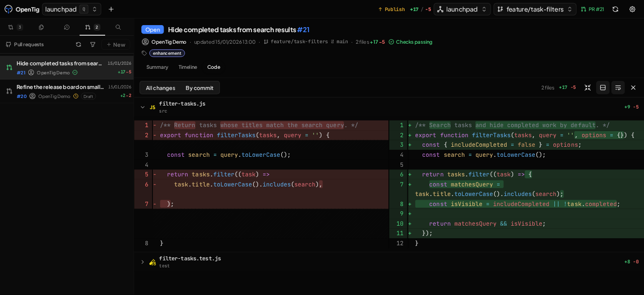Image resolution: width=644 pixels, height=295 pixels.
Task: Switch to the Files sidebar tab
Action: pos(41,27)
